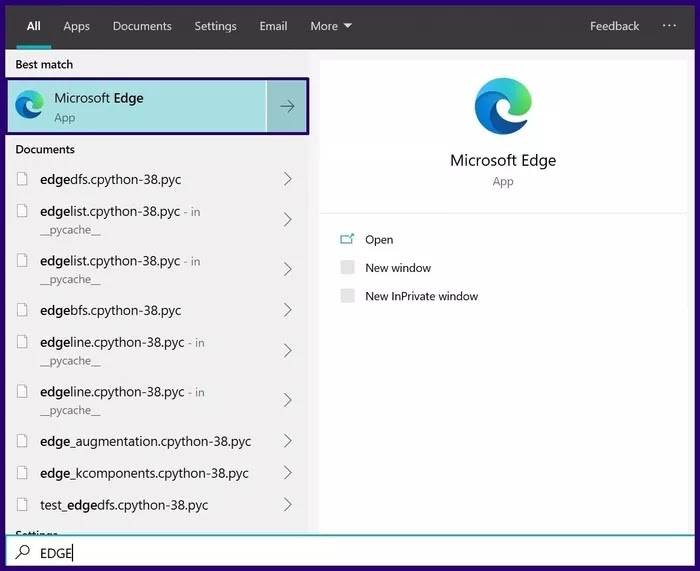The width and height of the screenshot is (700, 571).
Task: Expand chevron for test_edgedfs.cpython-38.pyc
Action: 288,504
